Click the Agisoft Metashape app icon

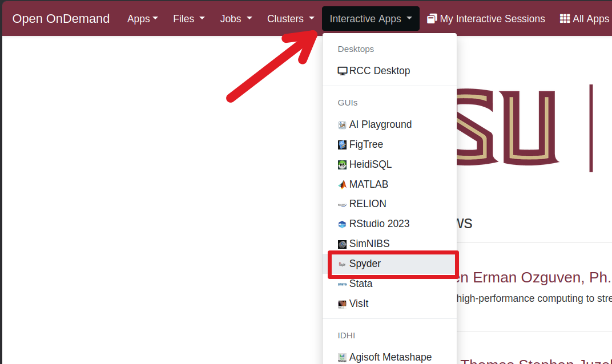(342, 357)
